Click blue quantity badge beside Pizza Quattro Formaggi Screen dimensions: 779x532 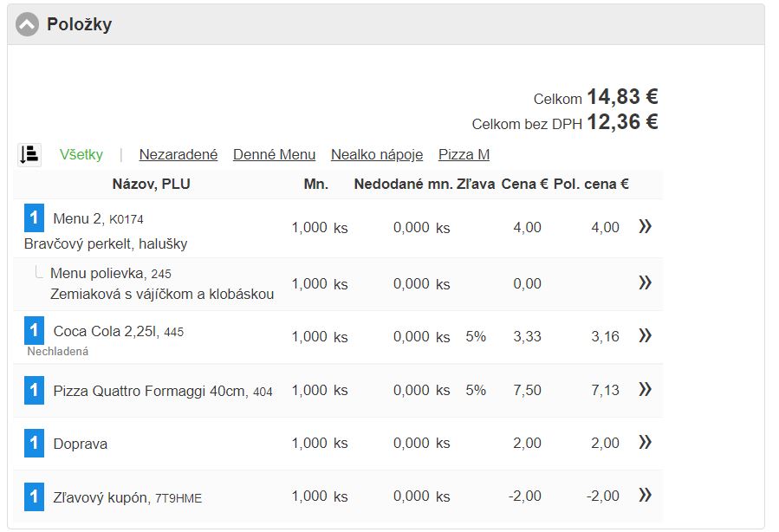pos(34,391)
